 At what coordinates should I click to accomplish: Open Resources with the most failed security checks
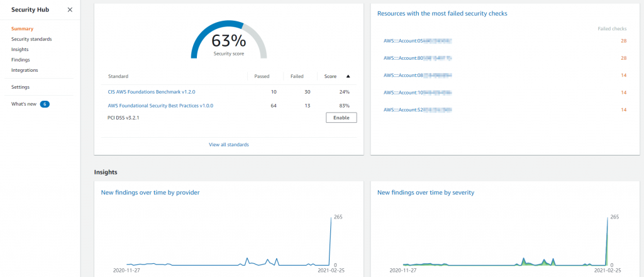[442, 14]
